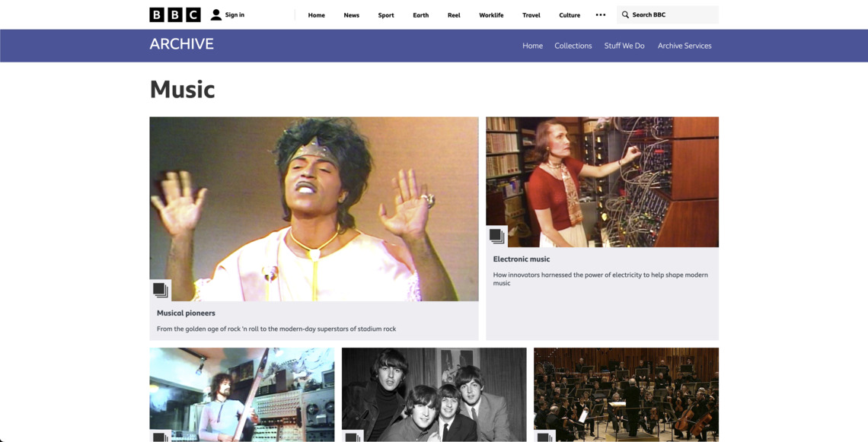Go to the Sport section

pyautogui.click(x=386, y=15)
